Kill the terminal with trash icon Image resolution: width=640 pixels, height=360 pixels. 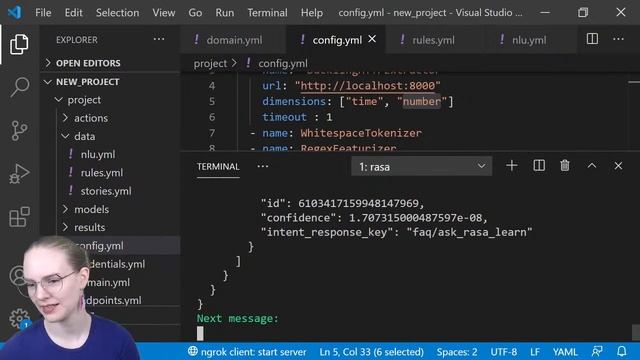[x=565, y=166]
